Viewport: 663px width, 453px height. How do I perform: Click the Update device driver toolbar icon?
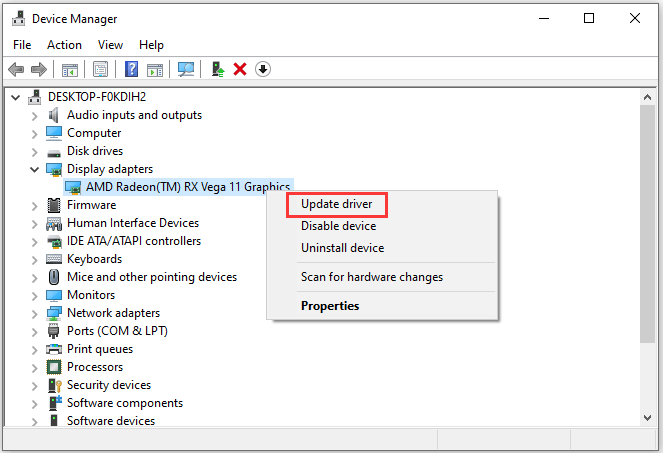[218, 69]
